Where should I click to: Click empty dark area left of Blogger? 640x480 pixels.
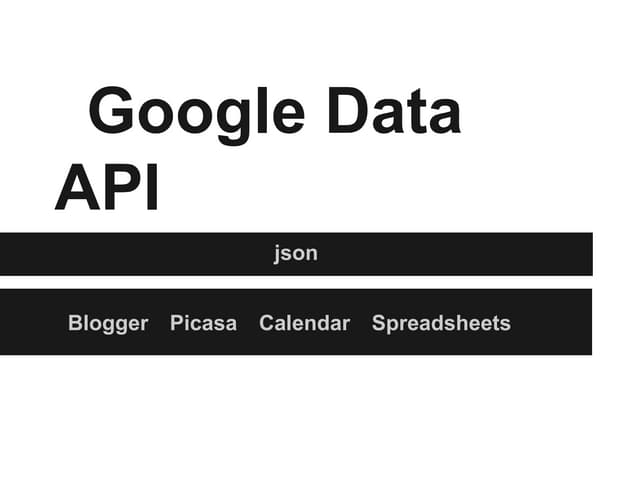pos(32,323)
